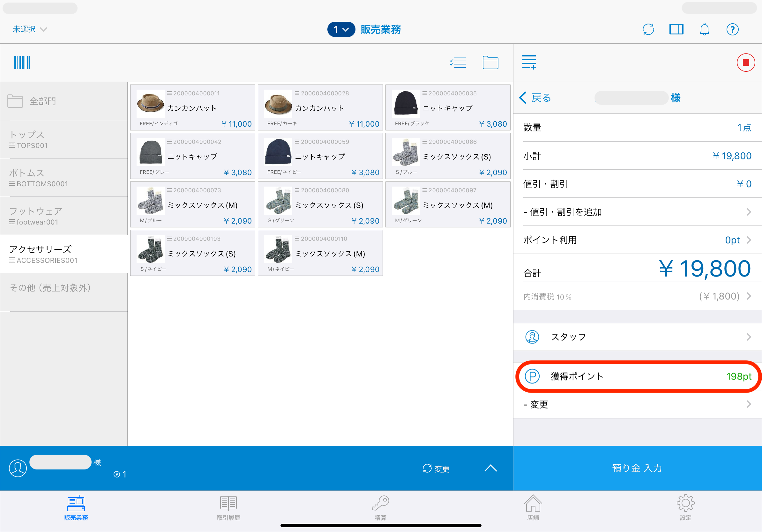
Task: Go back with 戻る link
Action: tap(535, 98)
